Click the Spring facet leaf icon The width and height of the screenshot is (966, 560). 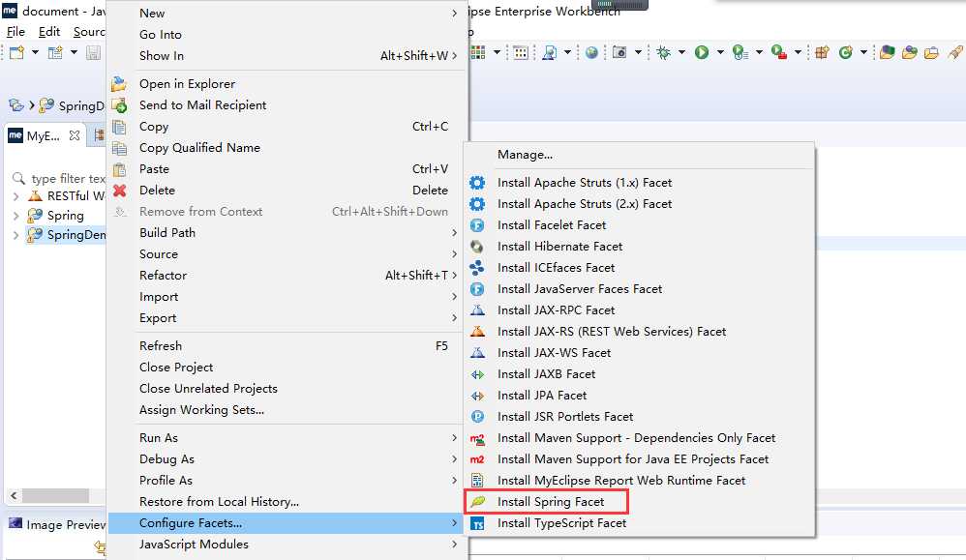pyautogui.click(x=477, y=502)
